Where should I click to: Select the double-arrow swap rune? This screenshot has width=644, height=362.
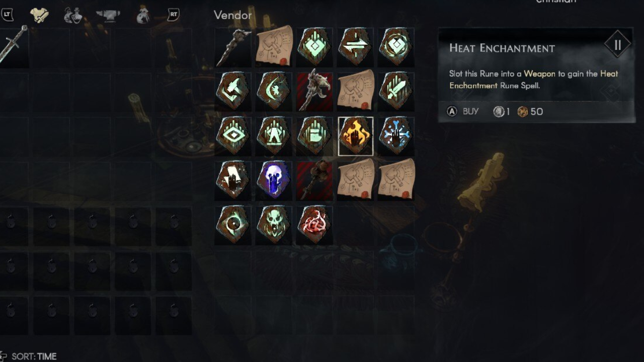[355, 47]
